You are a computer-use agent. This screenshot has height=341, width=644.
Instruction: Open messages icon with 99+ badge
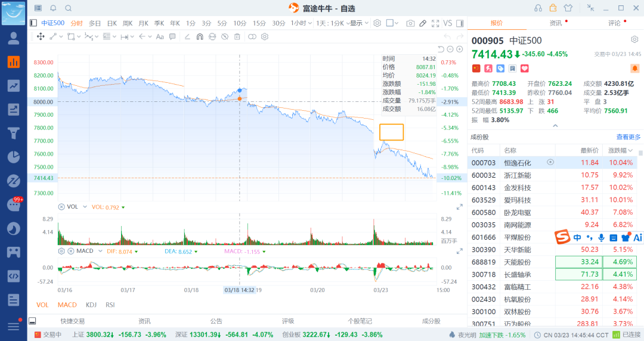[14, 204]
